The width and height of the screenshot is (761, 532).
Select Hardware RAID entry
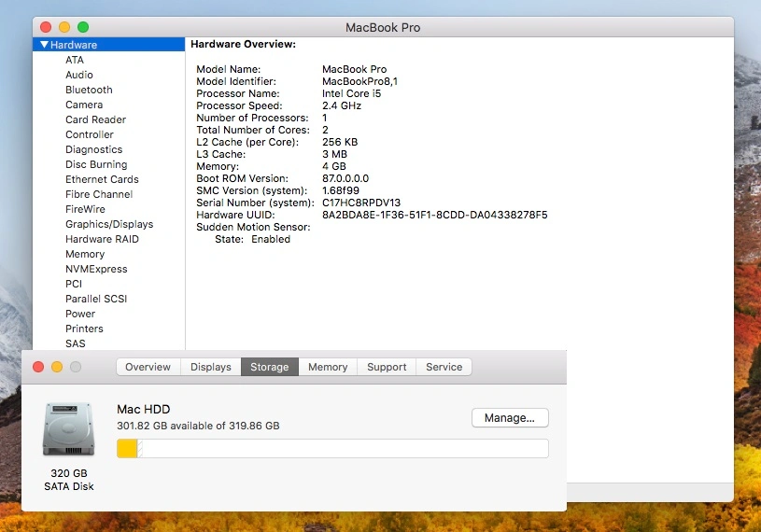coord(102,239)
